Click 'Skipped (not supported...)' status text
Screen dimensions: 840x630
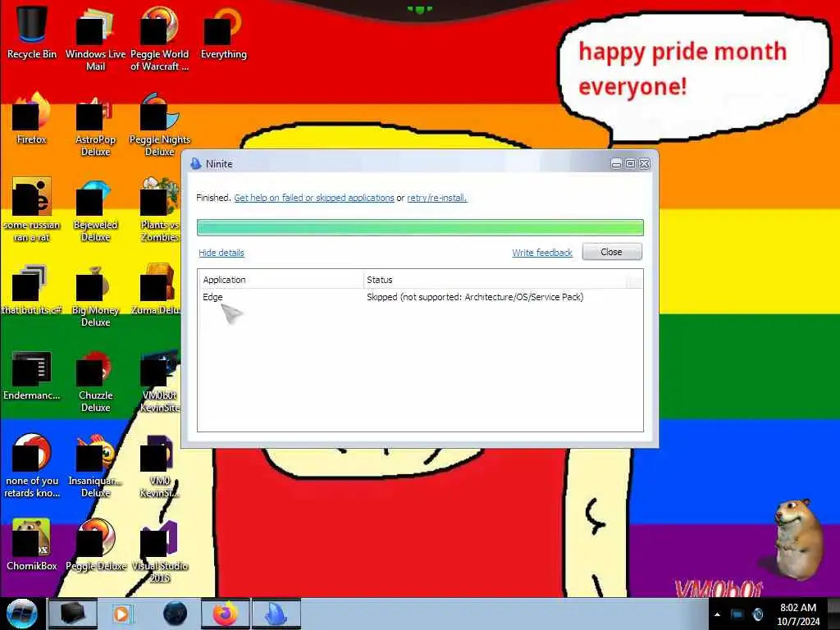coord(475,297)
